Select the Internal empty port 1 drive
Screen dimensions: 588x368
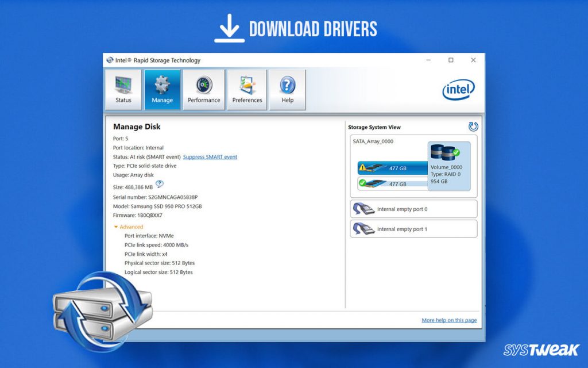point(413,229)
